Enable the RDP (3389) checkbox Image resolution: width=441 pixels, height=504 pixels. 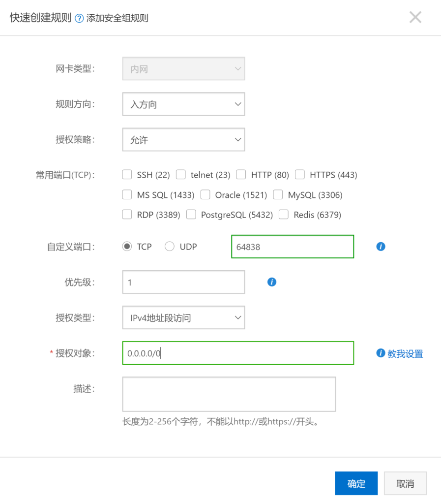(127, 215)
